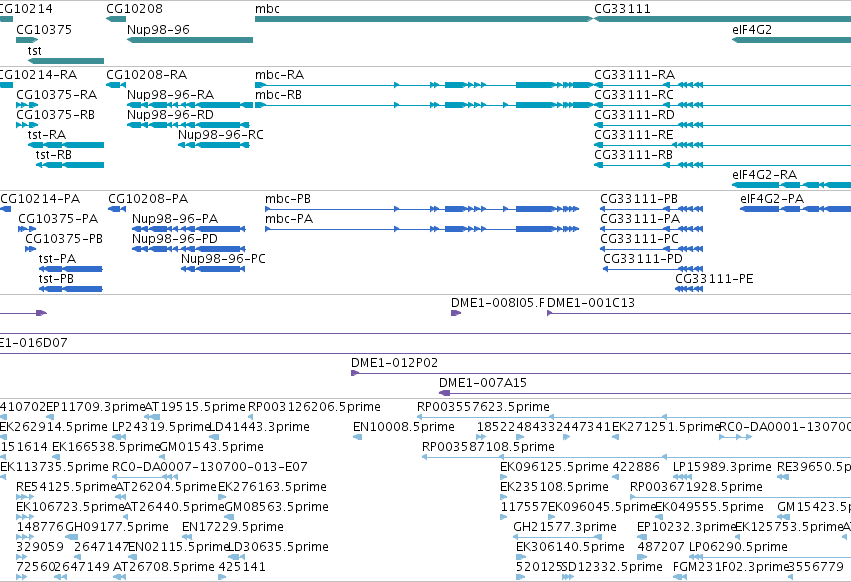This screenshot has width=851, height=582.
Task: Click the CG33111-PA protein label
Action: click(640, 219)
